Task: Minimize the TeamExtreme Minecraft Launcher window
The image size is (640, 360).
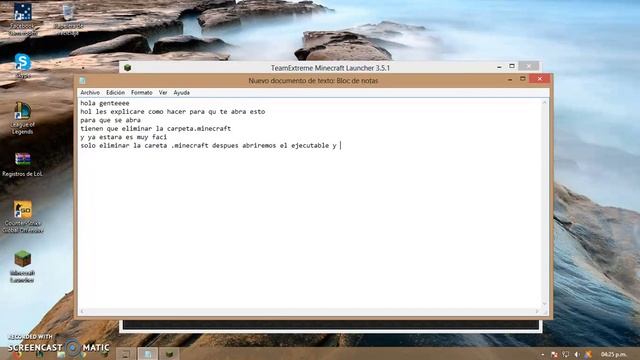Action: [499, 67]
